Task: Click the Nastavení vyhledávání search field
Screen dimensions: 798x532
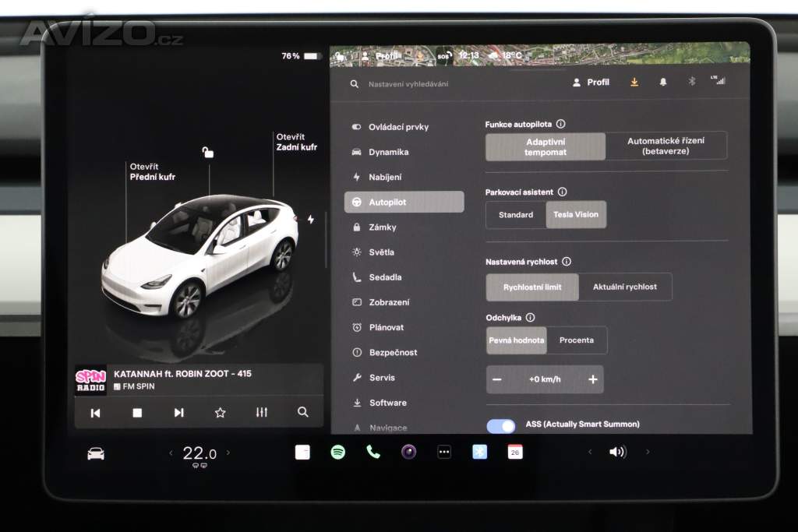Action: click(x=408, y=84)
